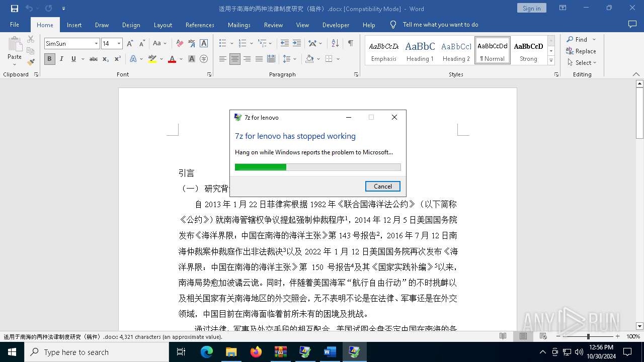Switch to the References tab
This screenshot has height=362, width=644.
(x=200, y=25)
